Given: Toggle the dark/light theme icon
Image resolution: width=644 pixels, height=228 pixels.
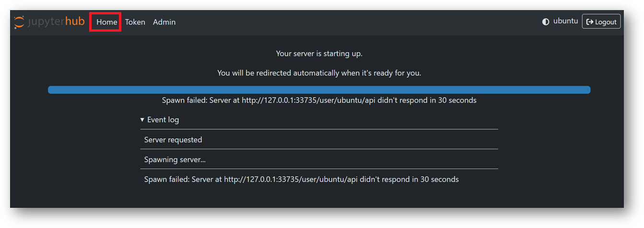Looking at the screenshot, I should pos(546,22).
